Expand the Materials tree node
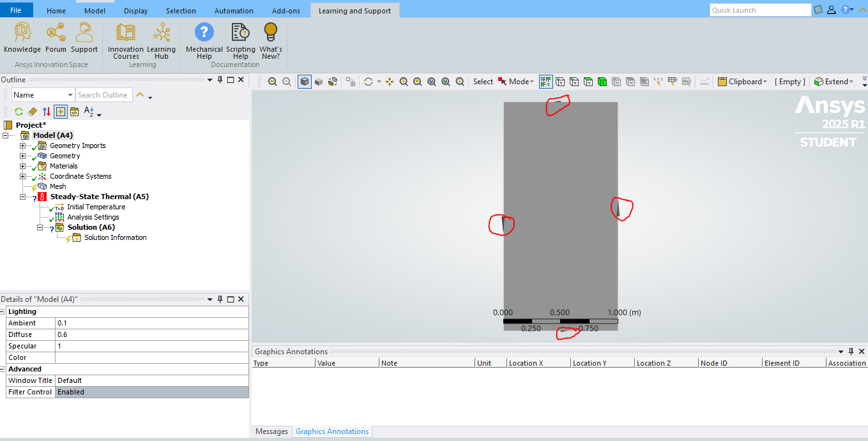This screenshot has width=868, height=441. pos(23,166)
